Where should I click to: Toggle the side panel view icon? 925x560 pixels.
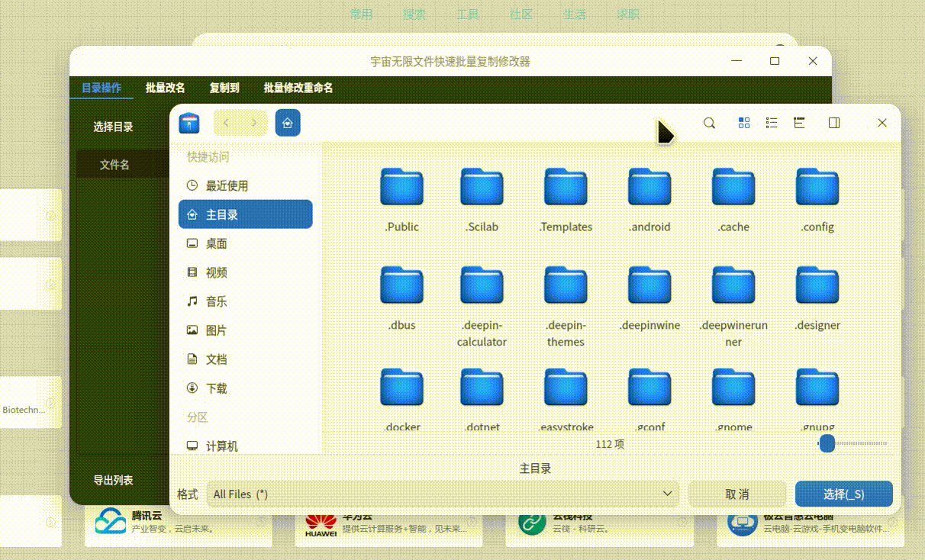[834, 123]
